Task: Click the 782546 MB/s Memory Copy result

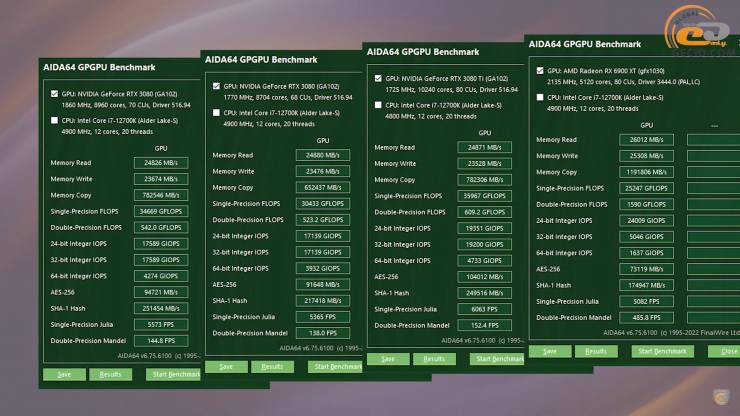Action: 161,195
